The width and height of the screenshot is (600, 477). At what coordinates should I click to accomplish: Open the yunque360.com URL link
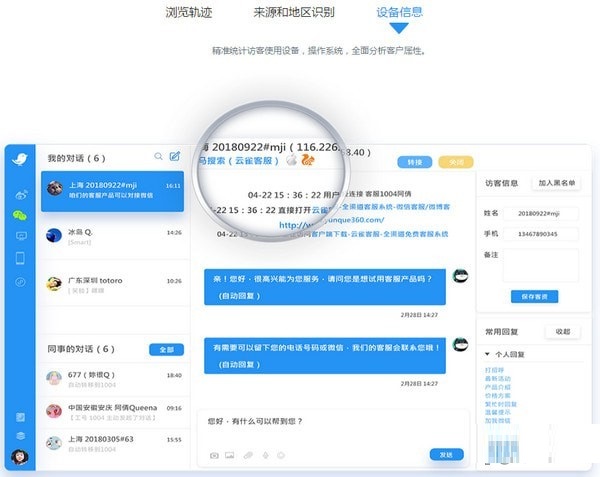click(331, 222)
